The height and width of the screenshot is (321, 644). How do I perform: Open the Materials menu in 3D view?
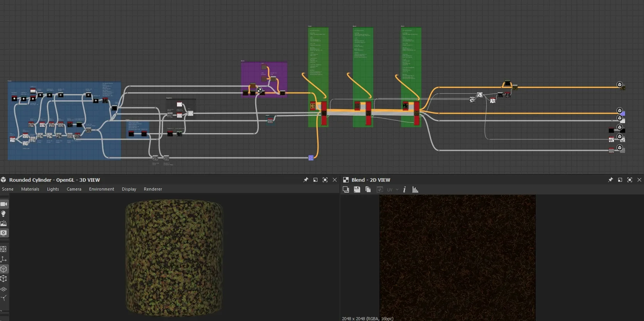30,189
